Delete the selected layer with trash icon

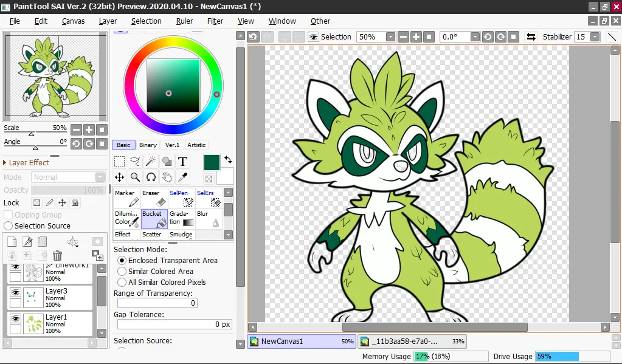pyautogui.click(x=58, y=255)
